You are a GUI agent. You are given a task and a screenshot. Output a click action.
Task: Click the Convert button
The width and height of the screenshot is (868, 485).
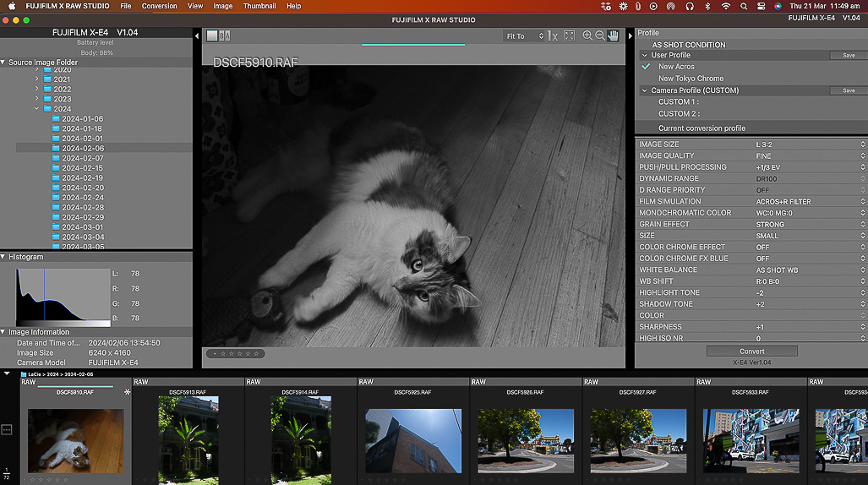[x=751, y=351]
